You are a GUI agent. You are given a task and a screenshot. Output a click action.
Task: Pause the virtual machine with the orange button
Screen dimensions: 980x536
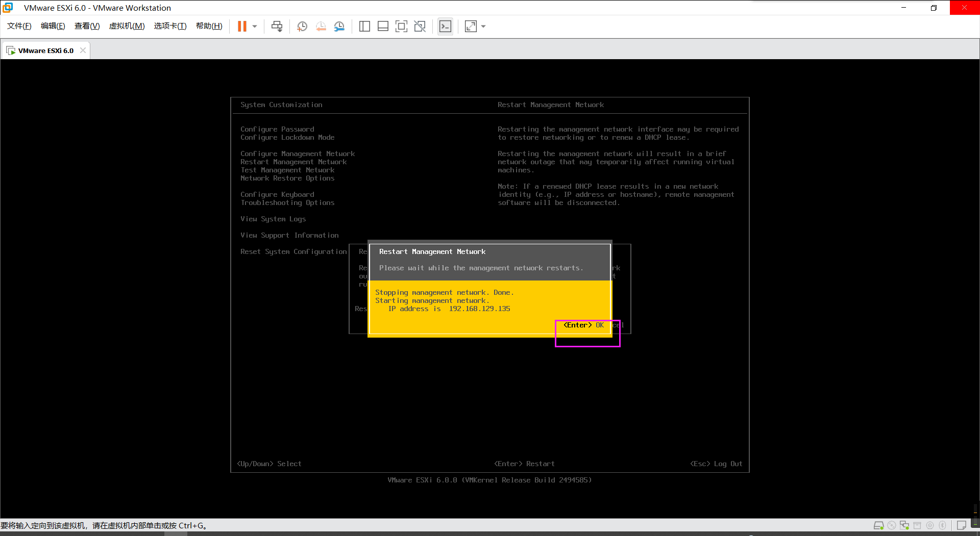[x=242, y=27]
